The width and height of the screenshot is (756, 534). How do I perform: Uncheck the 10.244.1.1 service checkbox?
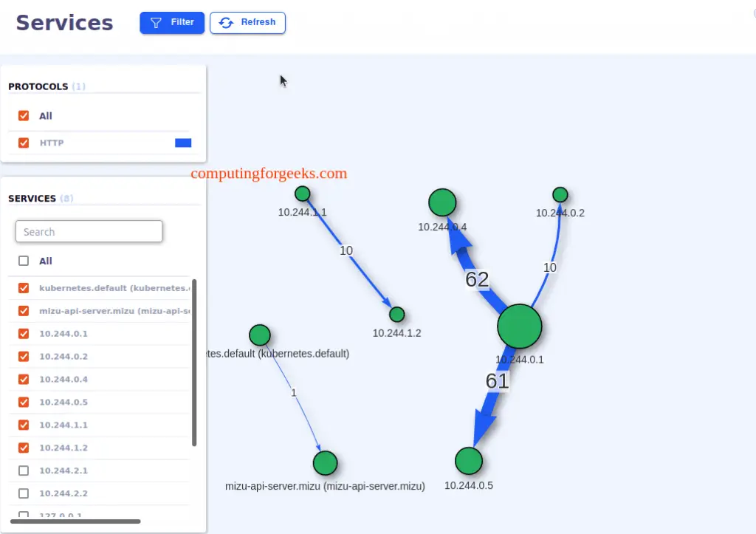(x=24, y=425)
